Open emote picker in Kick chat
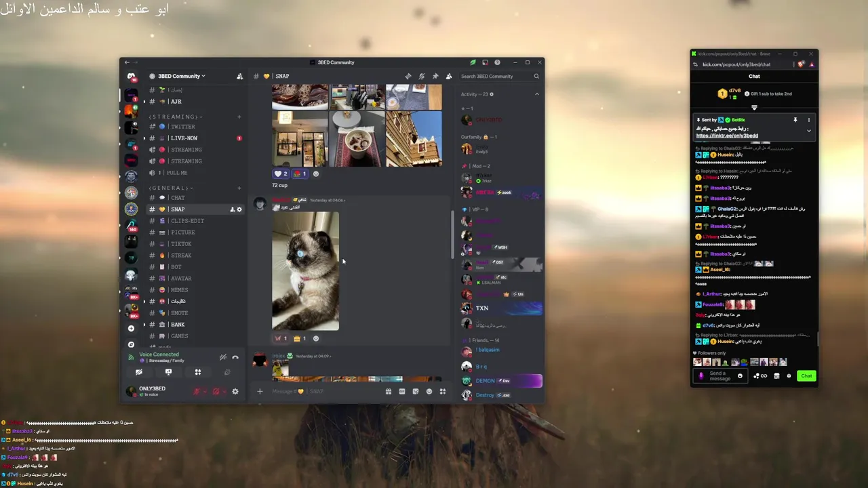 (x=740, y=375)
